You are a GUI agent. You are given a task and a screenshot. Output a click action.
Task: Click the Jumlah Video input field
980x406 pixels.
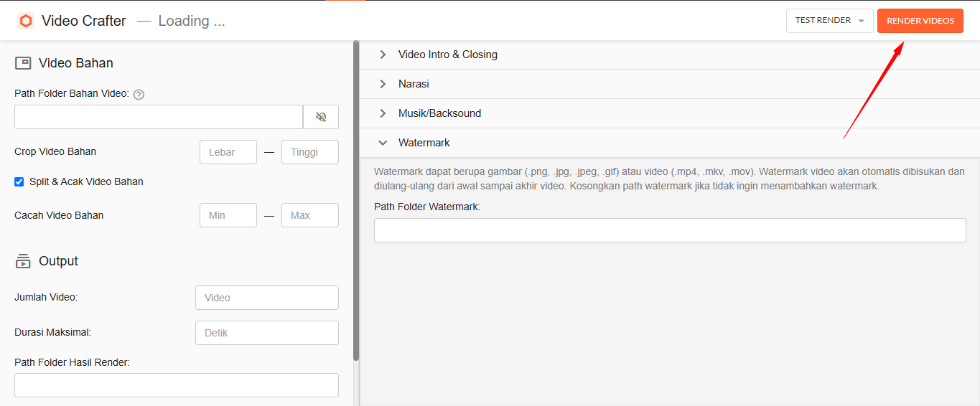[x=267, y=298]
